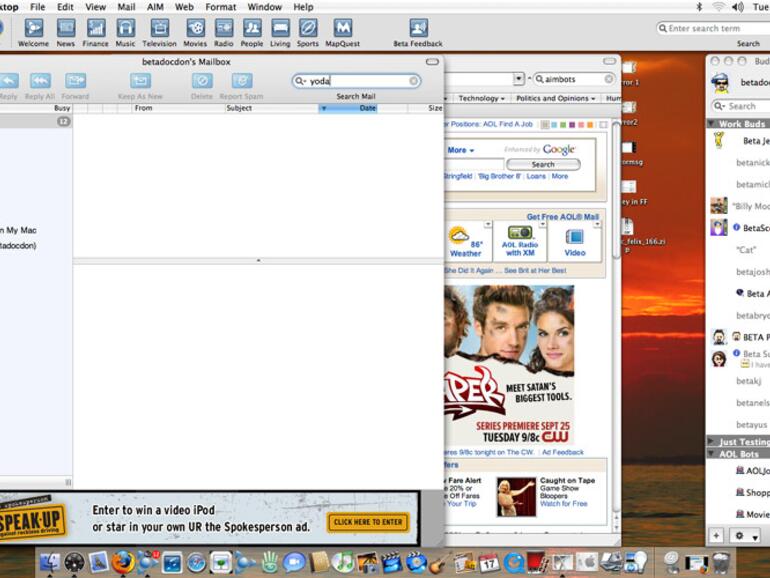Collapse the Work Buds buddy group

[x=711, y=123]
